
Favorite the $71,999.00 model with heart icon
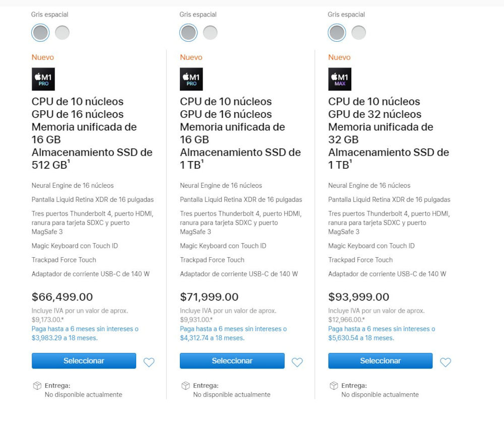297,362
